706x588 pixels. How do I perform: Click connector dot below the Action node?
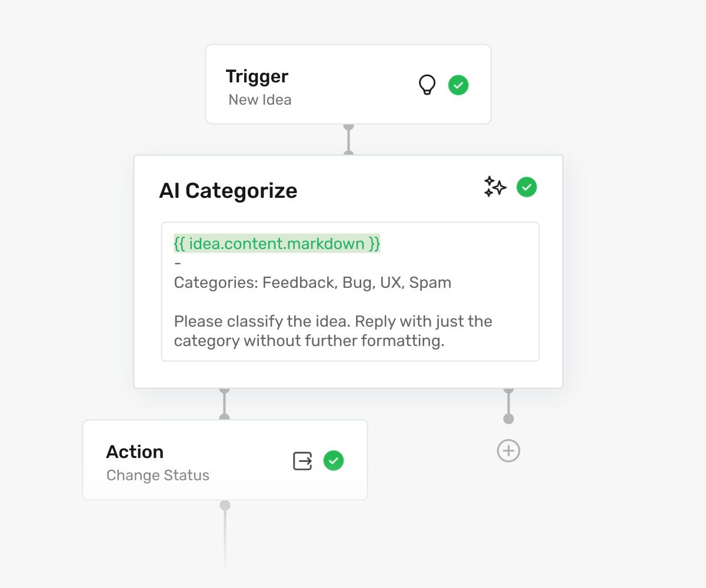coord(225,506)
